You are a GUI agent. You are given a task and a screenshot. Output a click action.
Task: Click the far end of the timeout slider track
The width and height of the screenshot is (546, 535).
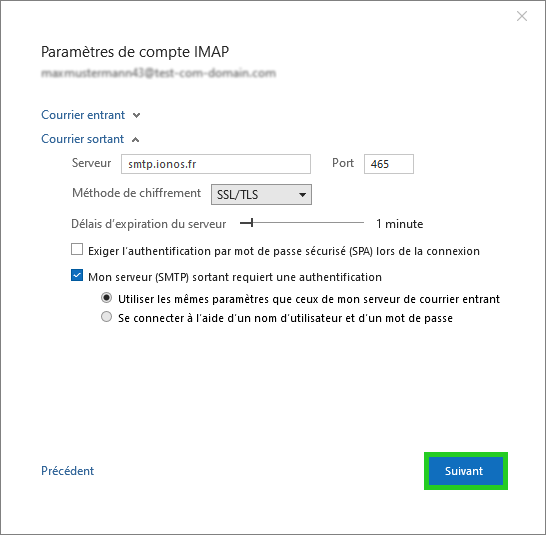pyautogui.click(x=362, y=223)
